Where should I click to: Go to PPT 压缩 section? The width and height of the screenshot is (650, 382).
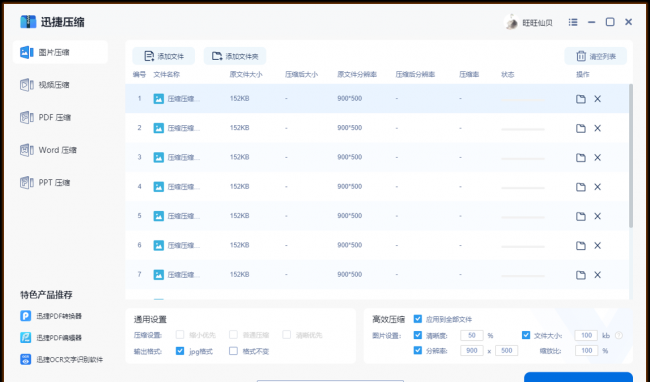point(45,183)
